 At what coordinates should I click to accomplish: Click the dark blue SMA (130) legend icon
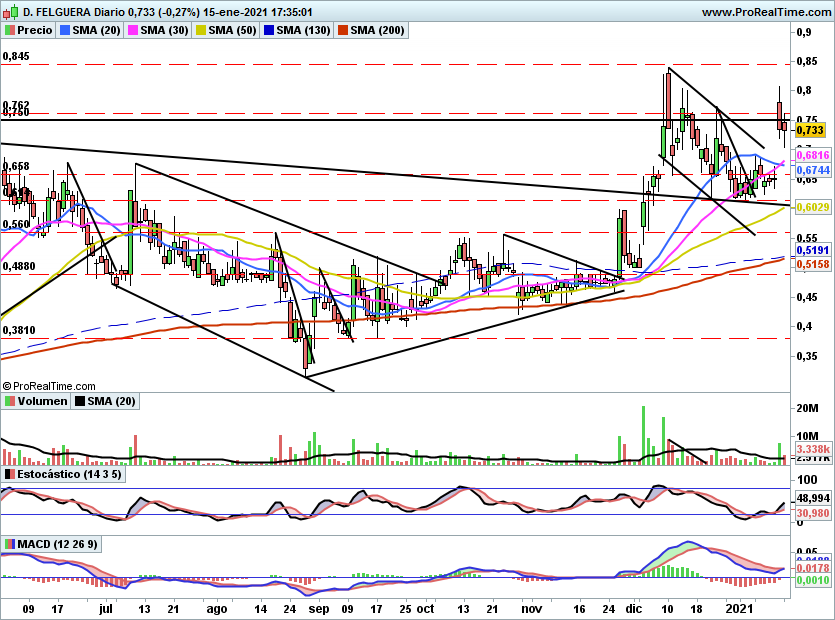tap(269, 30)
